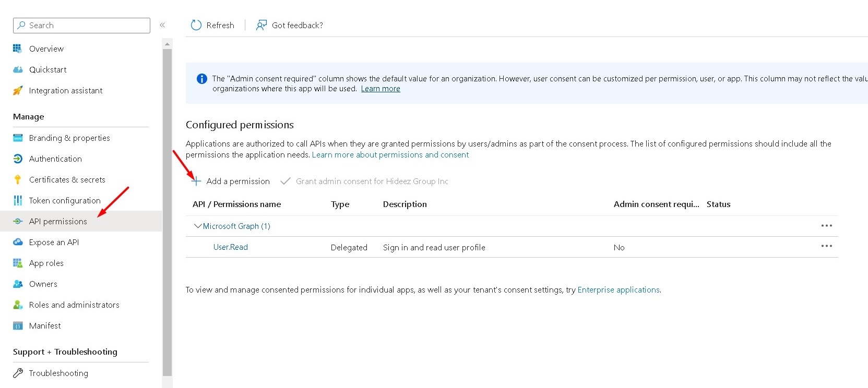The width and height of the screenshot is (868, 388).
Task: Click the plus icon for Add a permission
Action: click(x=196, y=181)
